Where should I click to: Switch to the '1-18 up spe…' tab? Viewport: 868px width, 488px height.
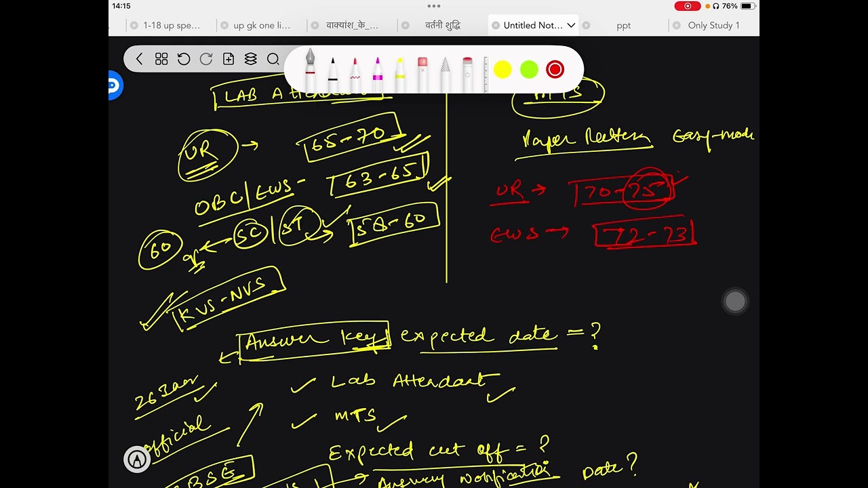[172, 25]
